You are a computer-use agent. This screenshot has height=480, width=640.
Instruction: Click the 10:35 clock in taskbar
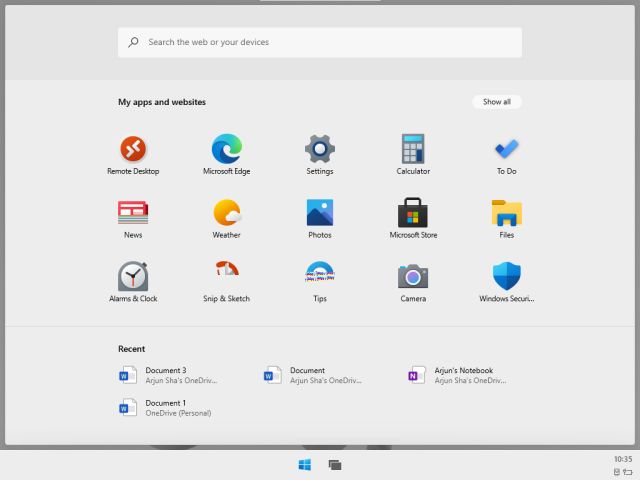pos(623,459)
